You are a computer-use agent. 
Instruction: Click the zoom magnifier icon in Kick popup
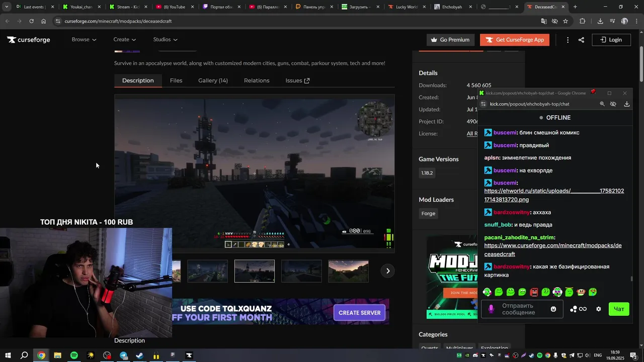click(602, 104)
